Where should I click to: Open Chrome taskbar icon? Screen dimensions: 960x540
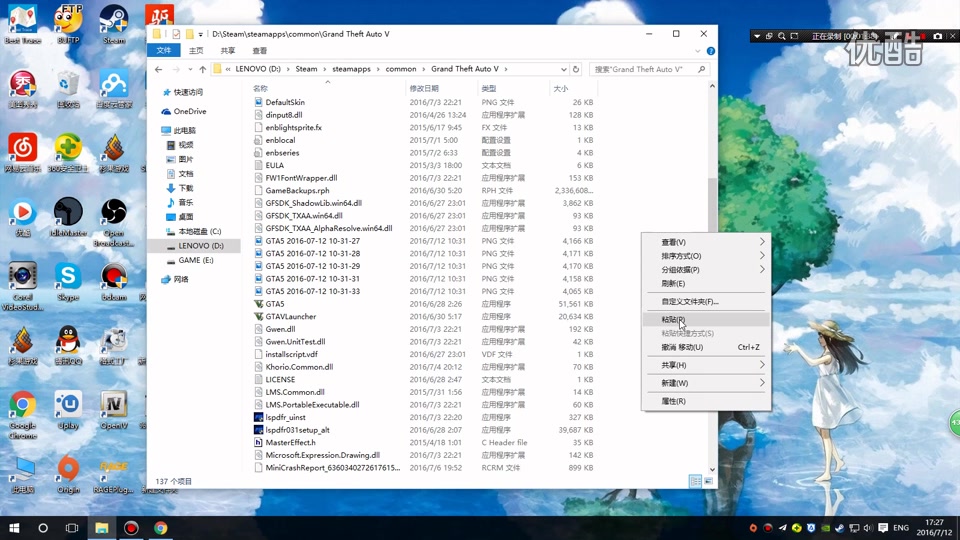point(160,528)
